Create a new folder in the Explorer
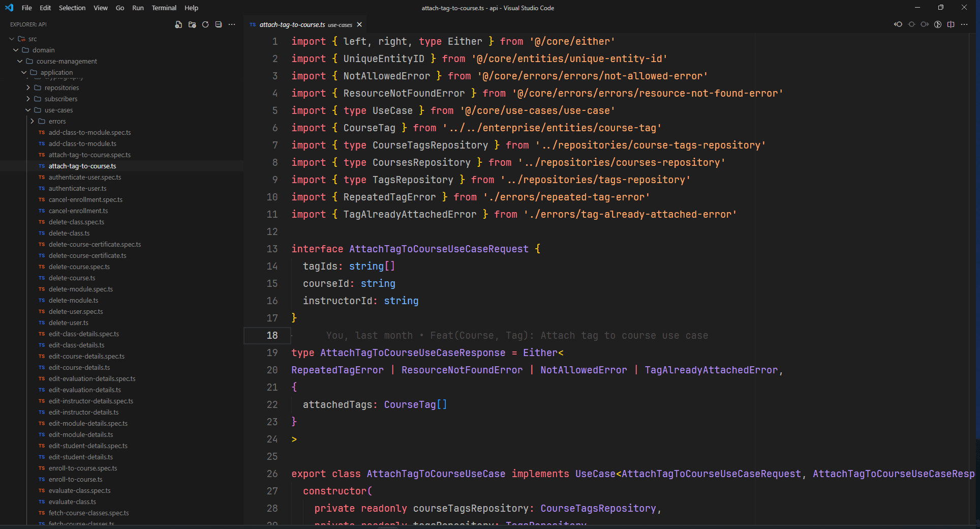The width and height of the screenshot is (980, 529). [192, 24]
